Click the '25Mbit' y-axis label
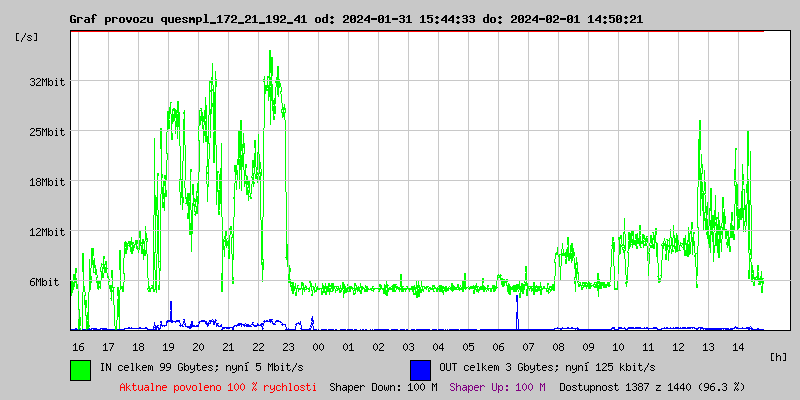Viewport: 800px width, 400px height. 46,132
